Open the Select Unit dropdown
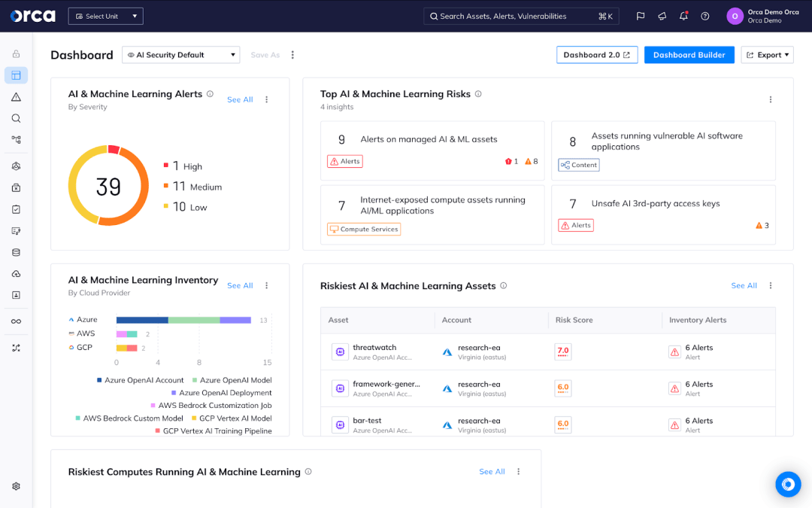The width and height of the screenshot is (812, 508). pos(106,16)
